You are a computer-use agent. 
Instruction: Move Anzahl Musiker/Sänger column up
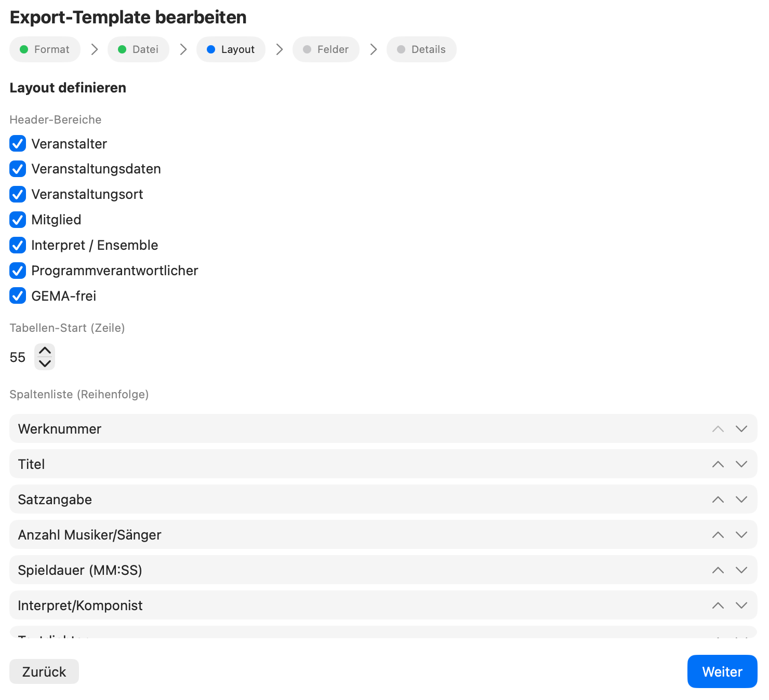(718, 534)
